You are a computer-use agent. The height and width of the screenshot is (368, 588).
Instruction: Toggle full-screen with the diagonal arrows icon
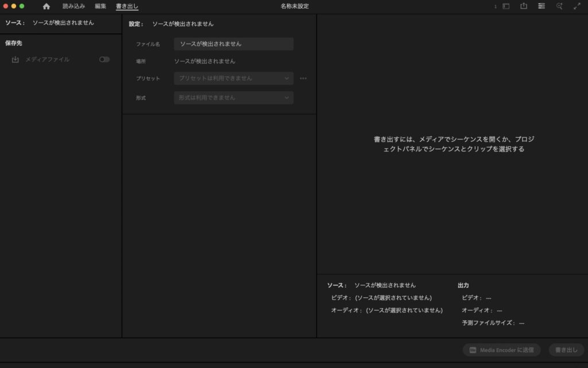577,6
